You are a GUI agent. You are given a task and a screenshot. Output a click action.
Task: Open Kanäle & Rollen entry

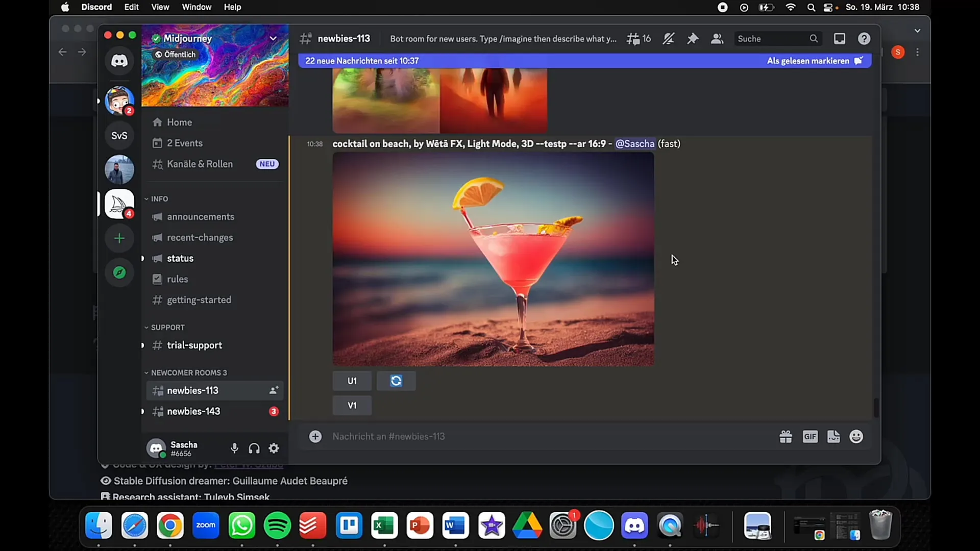215,164
